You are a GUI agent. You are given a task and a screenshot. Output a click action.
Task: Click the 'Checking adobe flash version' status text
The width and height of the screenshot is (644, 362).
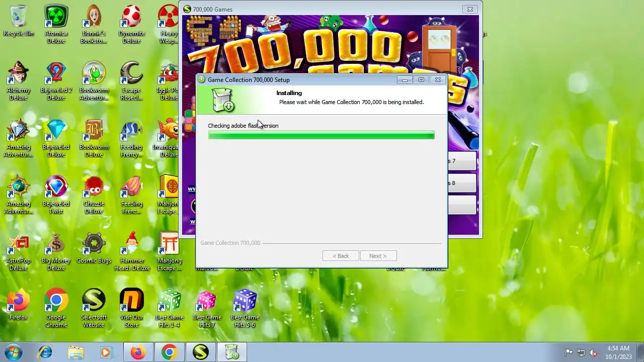point(243,126)
